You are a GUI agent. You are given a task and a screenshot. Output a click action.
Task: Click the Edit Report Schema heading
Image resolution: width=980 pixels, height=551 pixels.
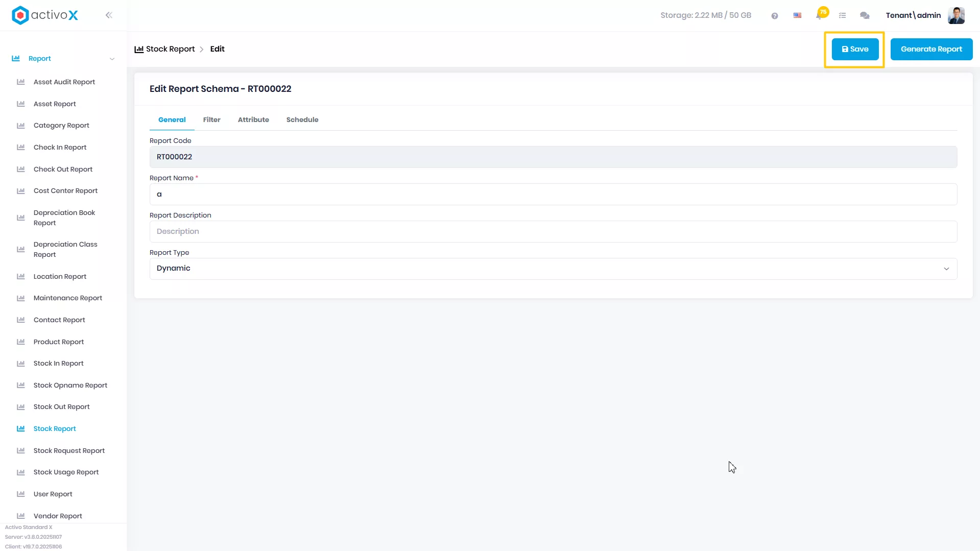220,89
